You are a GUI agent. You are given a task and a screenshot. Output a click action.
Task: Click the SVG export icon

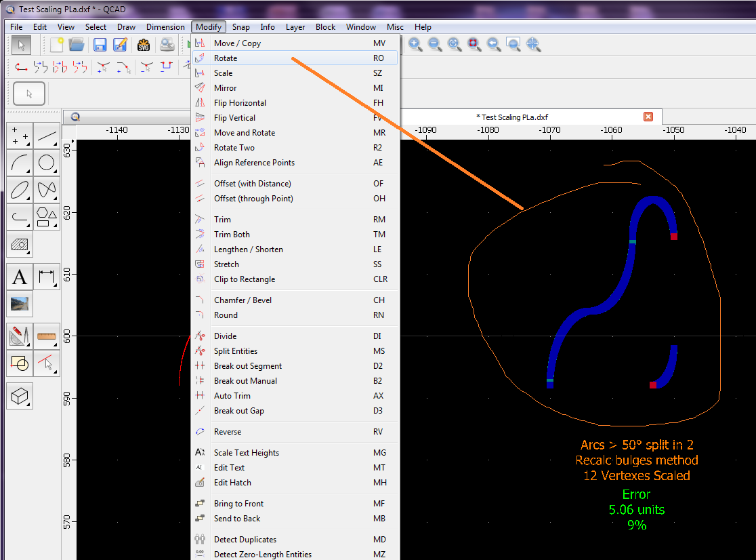point(144,45)
